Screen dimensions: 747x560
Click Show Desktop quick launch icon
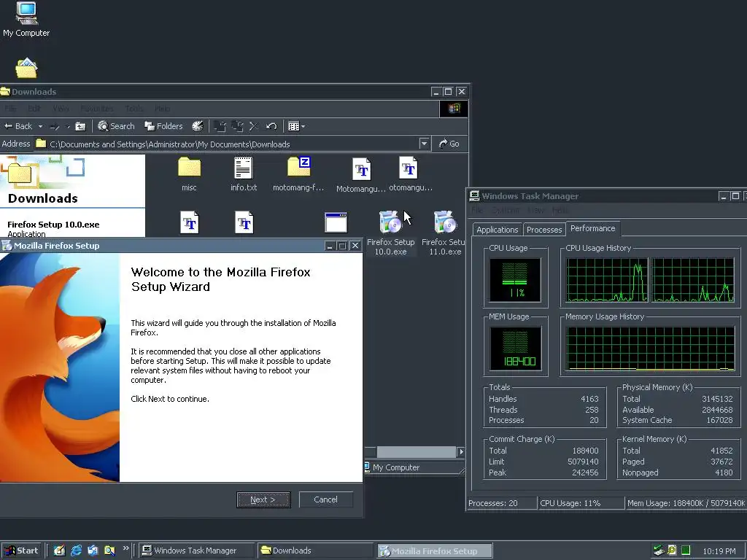pyautogui.click(x=59, y=551)
